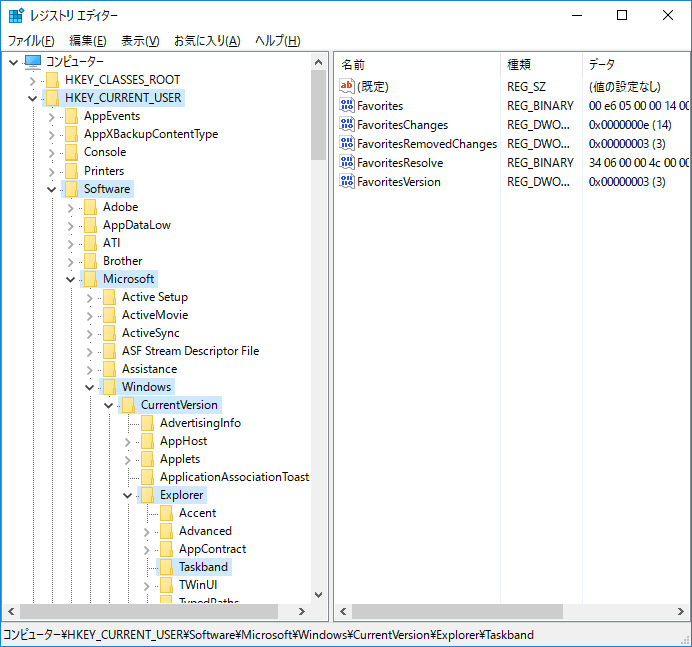Click tree pane scroll up arrow
The width and height of the screenshot is (692, 647).
[x=318, y=62]
